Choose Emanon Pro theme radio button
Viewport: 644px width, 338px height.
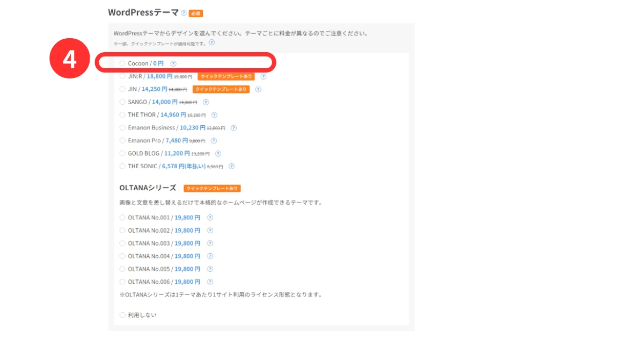122,141
